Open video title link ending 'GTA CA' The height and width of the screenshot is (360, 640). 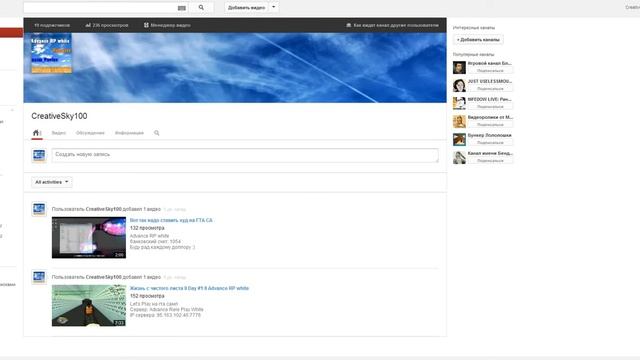(171, 220)
